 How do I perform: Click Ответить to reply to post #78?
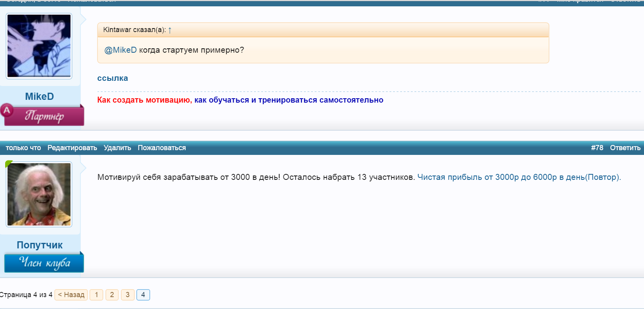pyautogui.click(x=625, y=148)
